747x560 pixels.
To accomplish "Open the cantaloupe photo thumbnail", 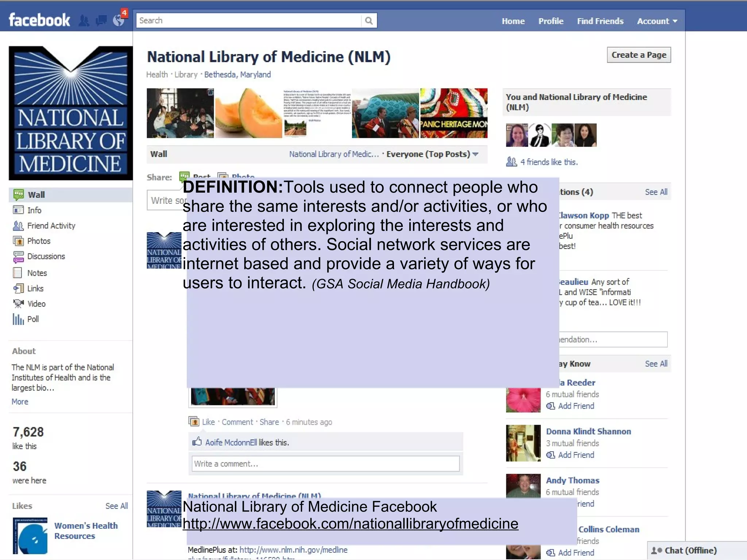I will [x=249, y=113].
